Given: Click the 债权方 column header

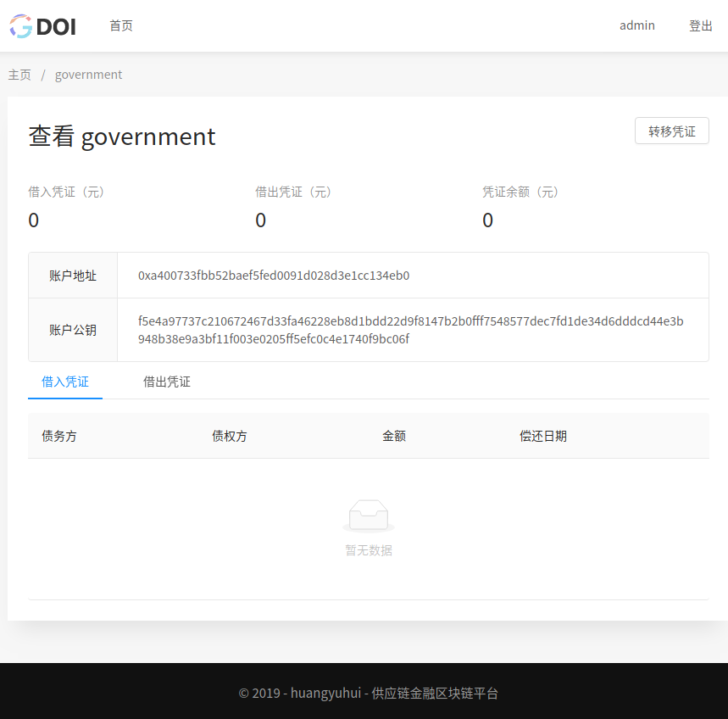Looking at the screenshot, I should [230, 436].
